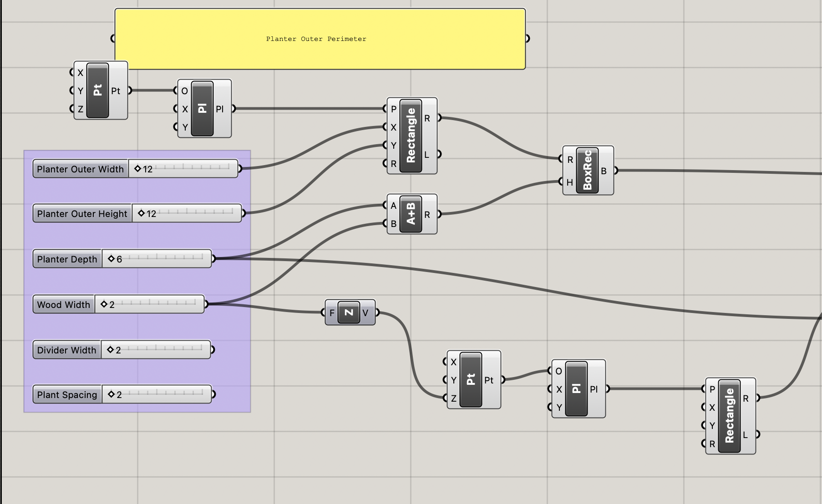
Task: Select the Negative (N) component
Action: 349,312
